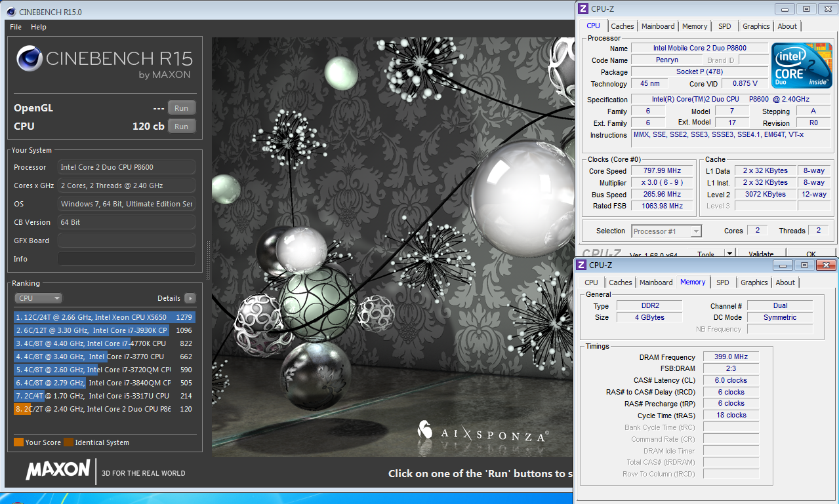Click the brown Identical System legend swatch
The width and height of the screenshot is (839, 504).
69,442
